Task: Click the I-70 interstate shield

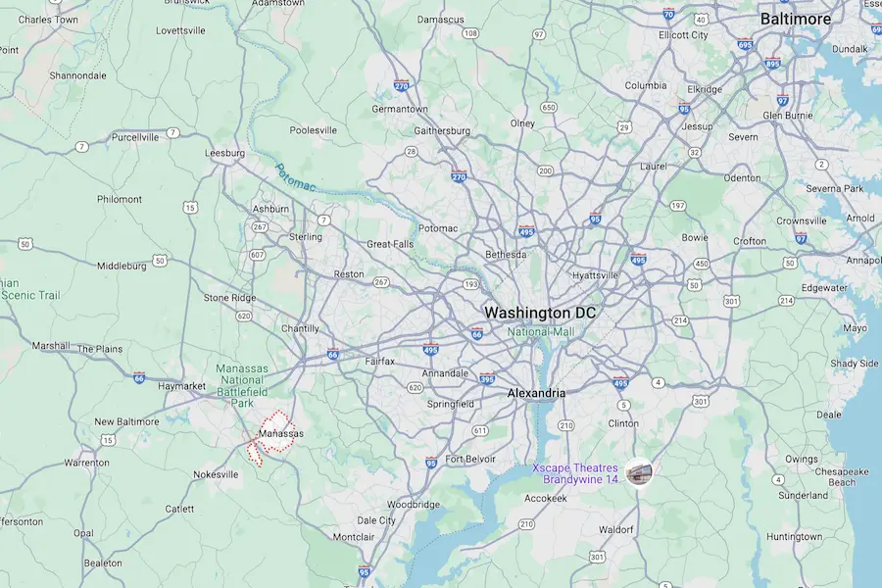Action: [668, 14]
